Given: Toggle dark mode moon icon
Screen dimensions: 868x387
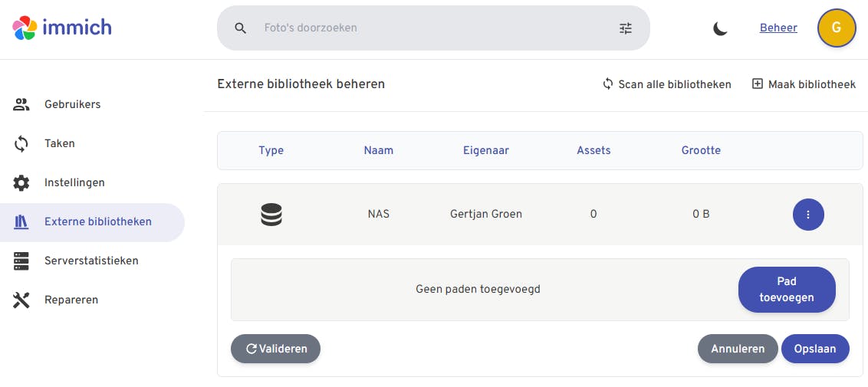Looking at the screenshot, I should 720,28.
